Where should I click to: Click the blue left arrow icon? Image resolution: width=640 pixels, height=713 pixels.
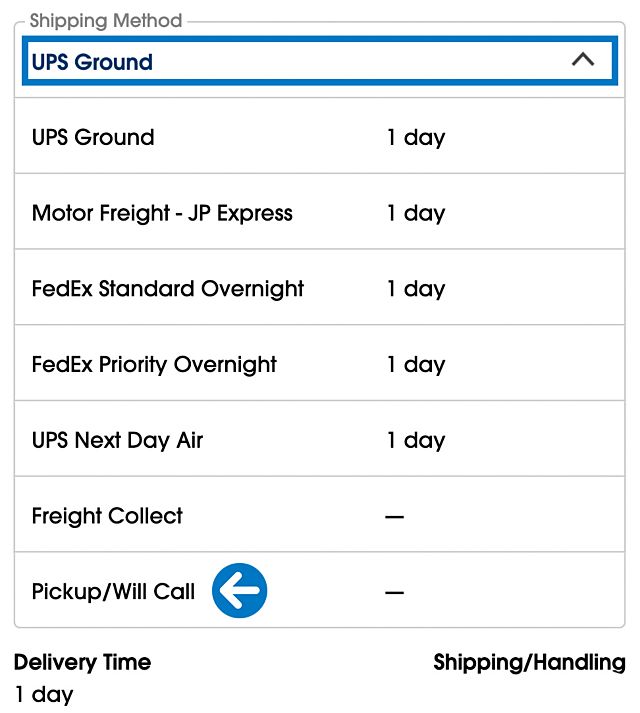(240, 591)
